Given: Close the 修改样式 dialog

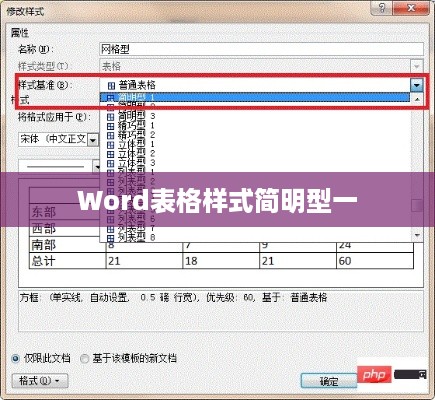Looking at the screenshot, I should (411, 7).
